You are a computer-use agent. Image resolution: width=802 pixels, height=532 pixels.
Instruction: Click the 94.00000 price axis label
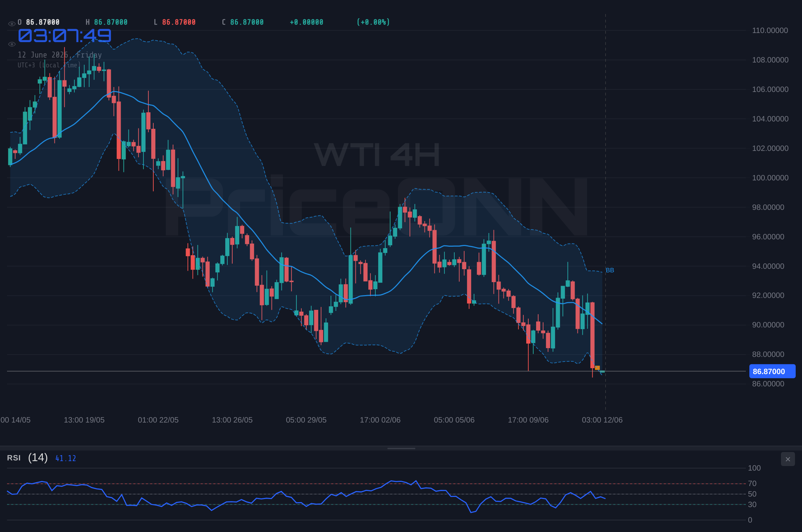click(768, 266)
